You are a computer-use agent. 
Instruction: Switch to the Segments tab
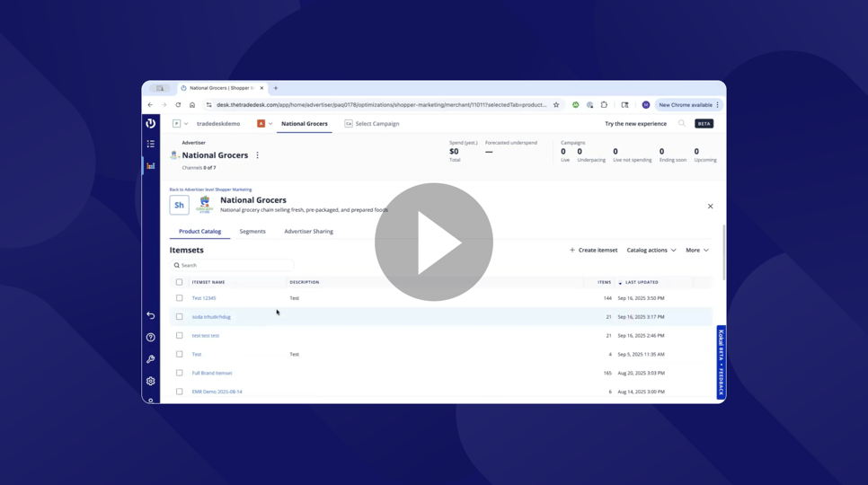click(252, 232)
